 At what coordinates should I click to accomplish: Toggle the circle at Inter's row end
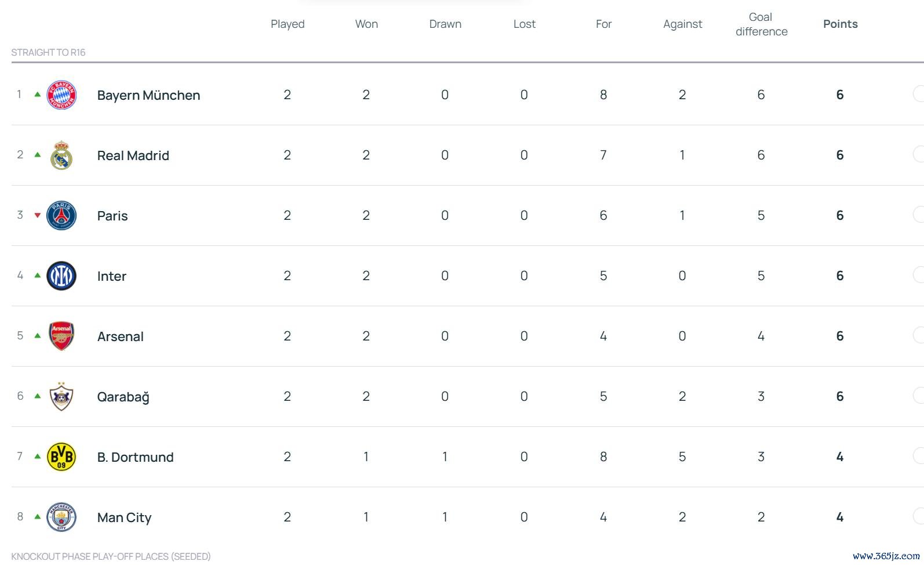(918, 275)
